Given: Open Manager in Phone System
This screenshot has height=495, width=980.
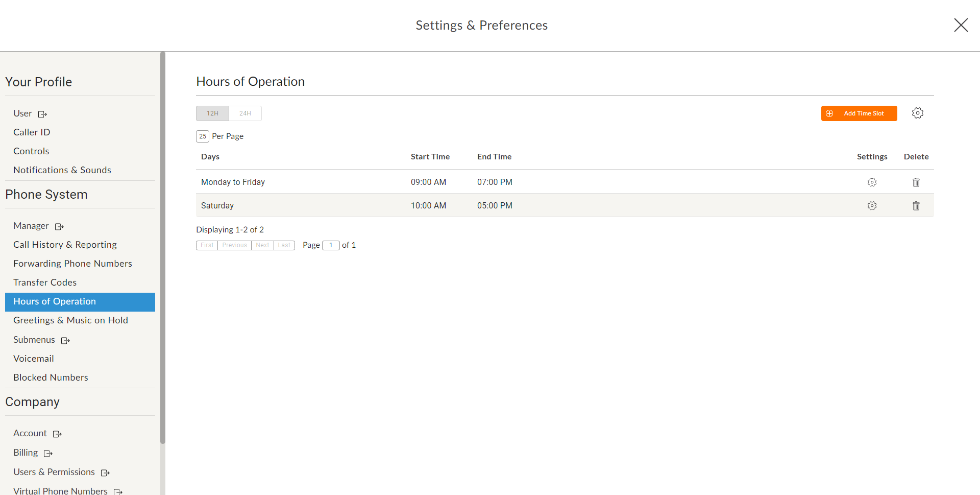Looking at the screenshot, I should coord(31,226).
